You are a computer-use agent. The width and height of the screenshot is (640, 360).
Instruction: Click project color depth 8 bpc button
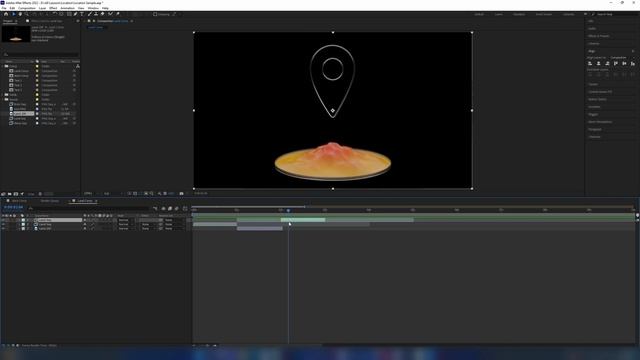(x=31, y=194)
